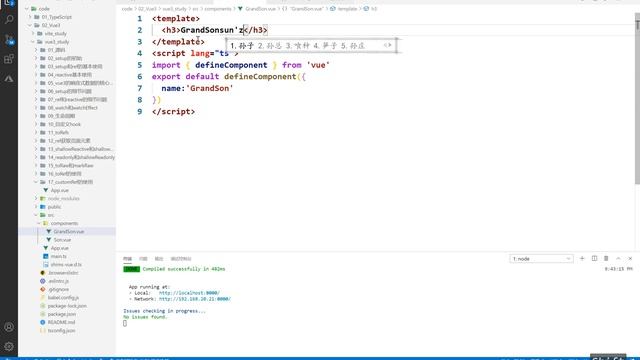Choose IME candidate 4 in popup
The height and width of the screenshot is (360, 640).
click(325, 46)
